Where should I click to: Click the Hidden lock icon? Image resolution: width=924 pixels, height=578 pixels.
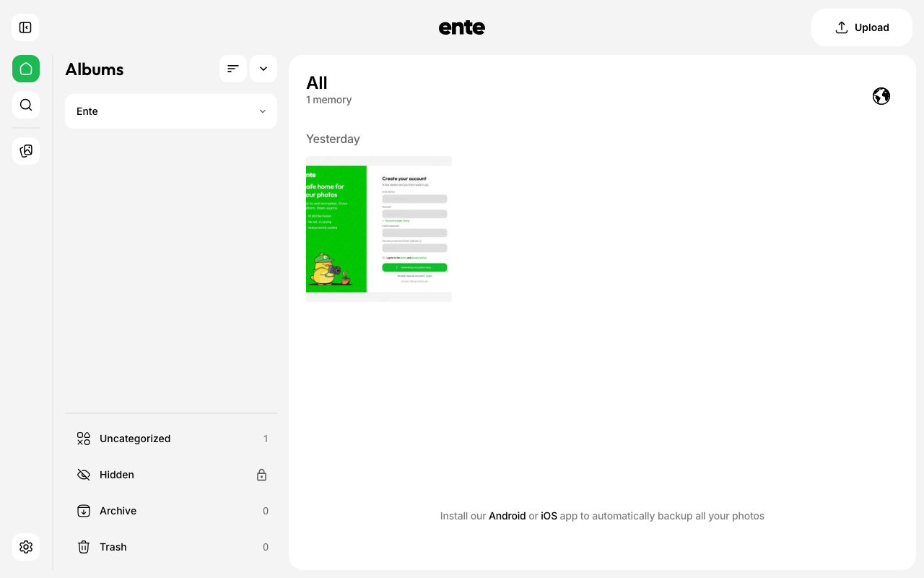tap(262, 475)
